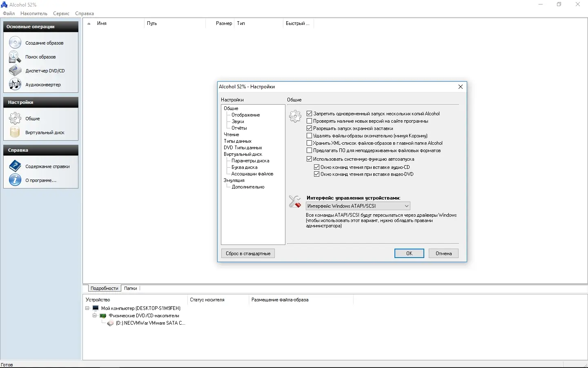The image size is (588, 368).
Task: Select Типы данных in the settings tree
Action: (x=238, y=141)
